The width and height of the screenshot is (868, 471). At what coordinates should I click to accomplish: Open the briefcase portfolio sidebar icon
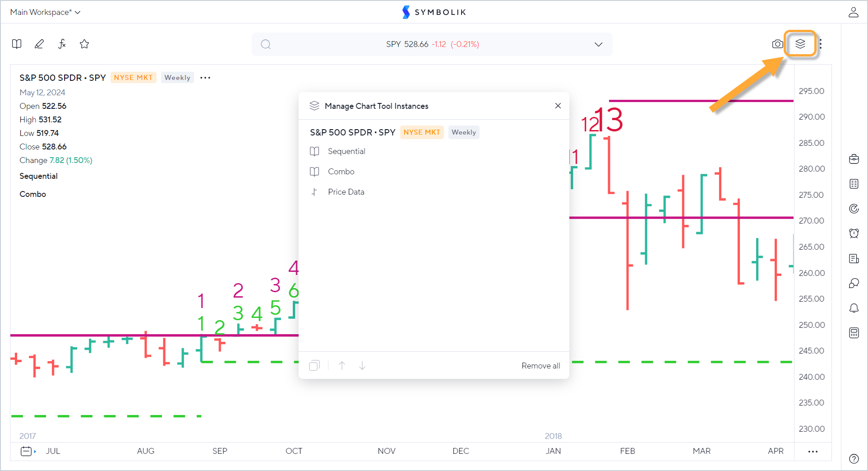pos(854,159)
